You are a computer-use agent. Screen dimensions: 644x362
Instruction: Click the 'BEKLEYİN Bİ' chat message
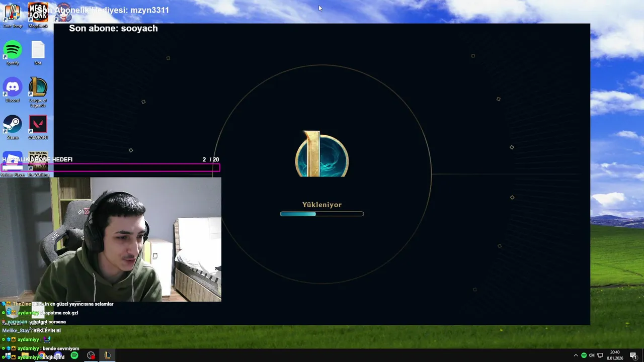click(x=47, y=331)
